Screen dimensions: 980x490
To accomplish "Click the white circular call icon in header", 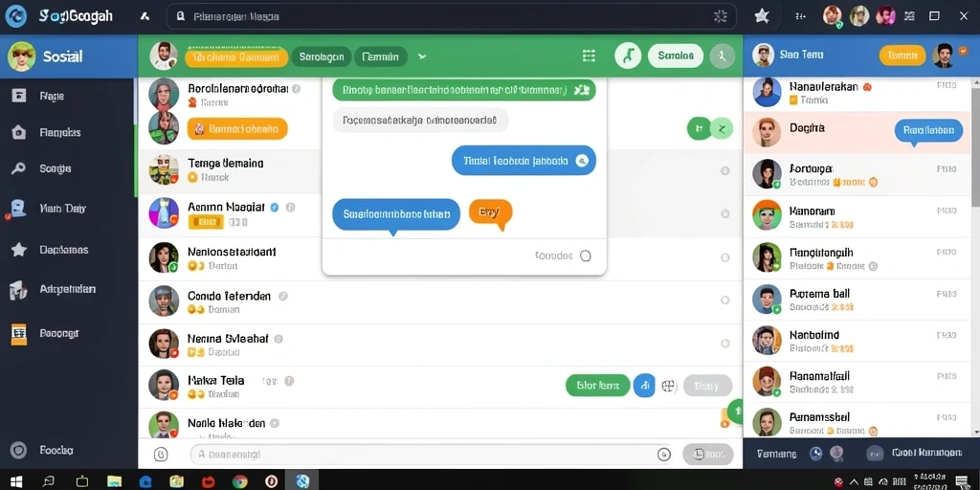I will pos(628,56).
